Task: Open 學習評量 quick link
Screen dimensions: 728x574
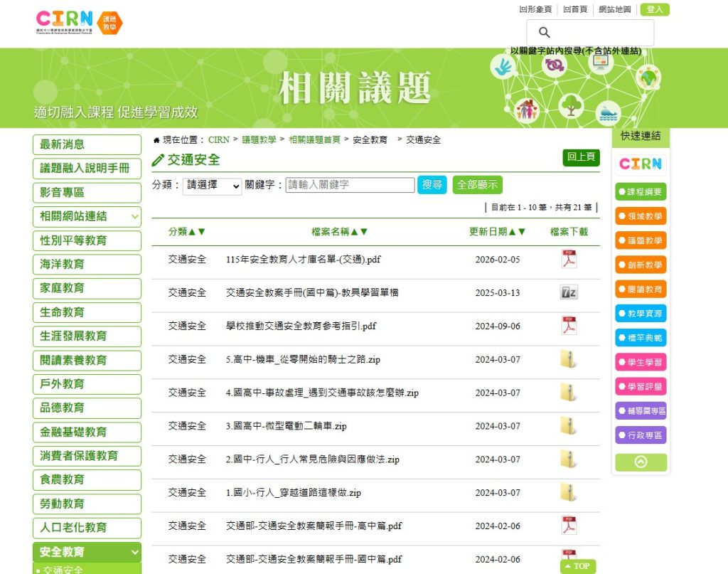Action: click(x=641, y=386)
